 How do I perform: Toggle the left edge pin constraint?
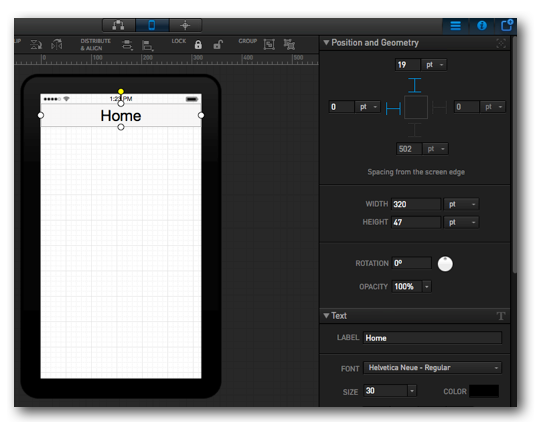tap(393, 109)
